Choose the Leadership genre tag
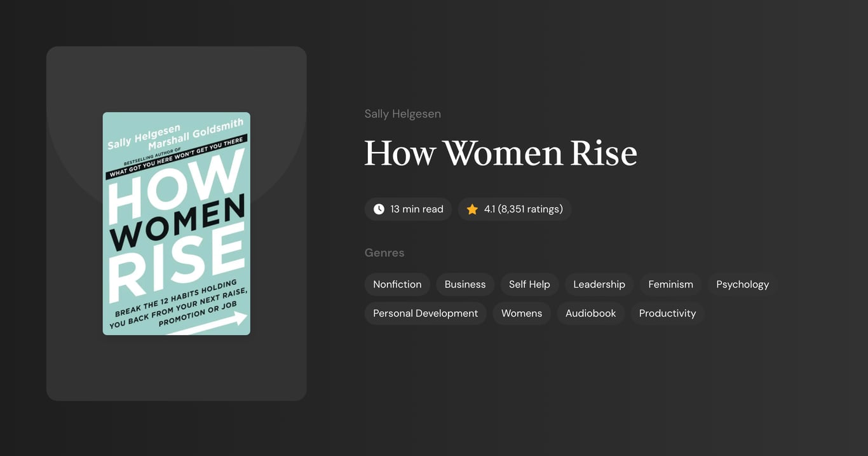This screenshot has height=456, width=868. (599, 284)
